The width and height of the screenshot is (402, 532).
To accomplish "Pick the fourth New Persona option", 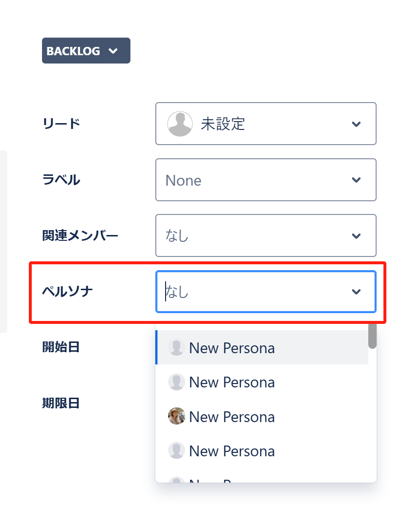I will tap(232, 451).
